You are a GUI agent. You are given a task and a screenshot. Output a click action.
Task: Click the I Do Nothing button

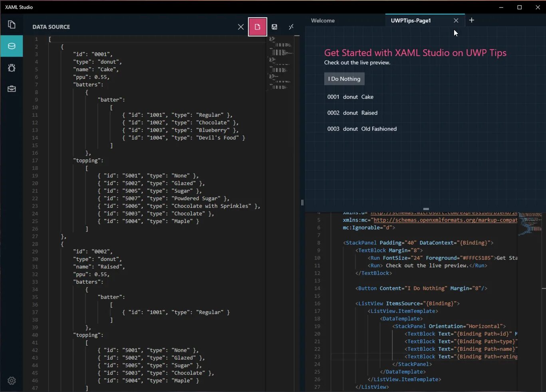click(344, 79)
